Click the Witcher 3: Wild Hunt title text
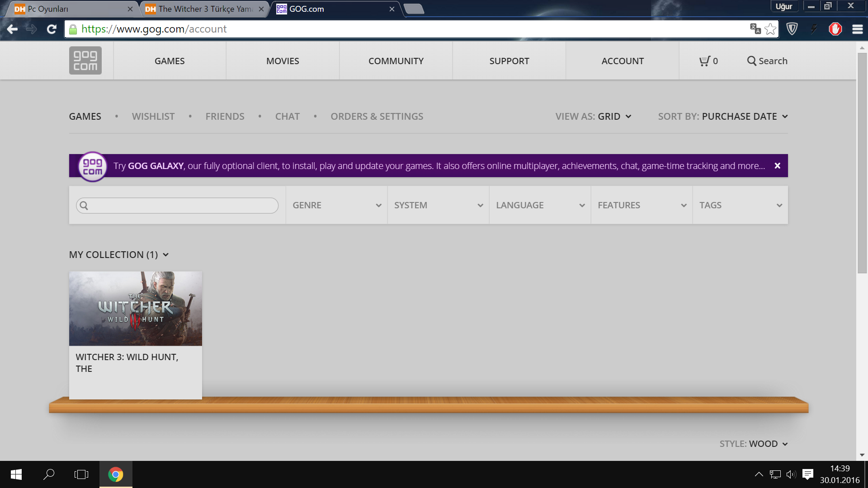 [127, 363]
